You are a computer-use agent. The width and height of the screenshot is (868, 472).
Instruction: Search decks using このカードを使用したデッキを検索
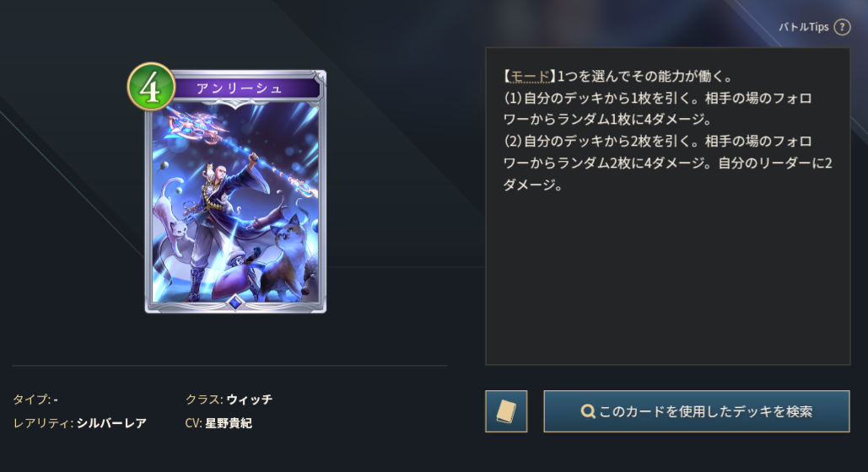[697, 411]
